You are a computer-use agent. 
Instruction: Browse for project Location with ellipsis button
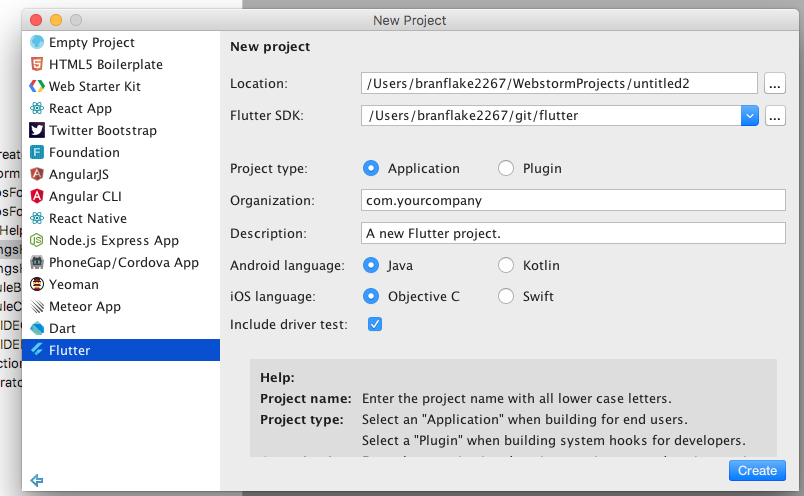pyautogui.click(x=775, y=83)
